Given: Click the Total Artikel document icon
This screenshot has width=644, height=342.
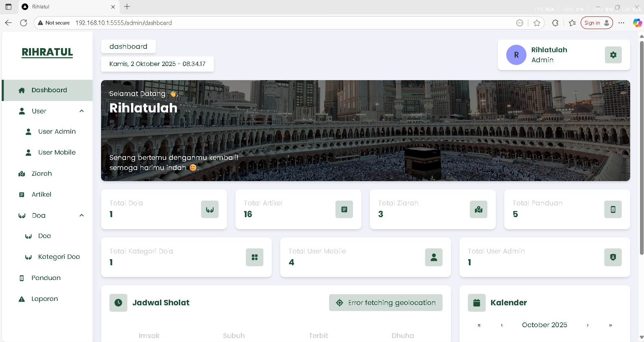Looking at the screenshot, I should click(344, 209).
